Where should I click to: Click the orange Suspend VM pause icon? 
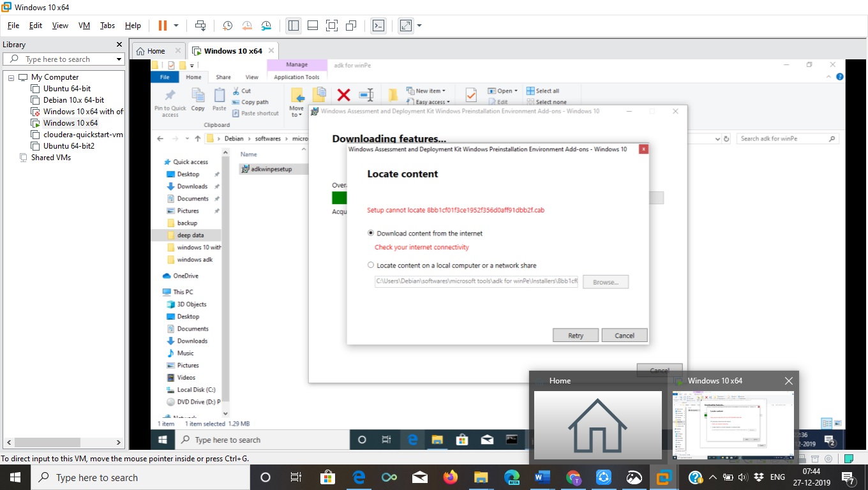coord(162,26)
